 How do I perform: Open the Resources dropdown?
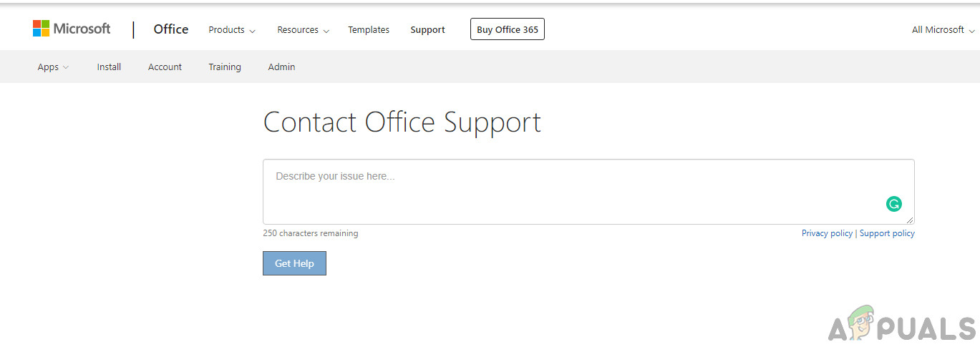click(303, 30)
